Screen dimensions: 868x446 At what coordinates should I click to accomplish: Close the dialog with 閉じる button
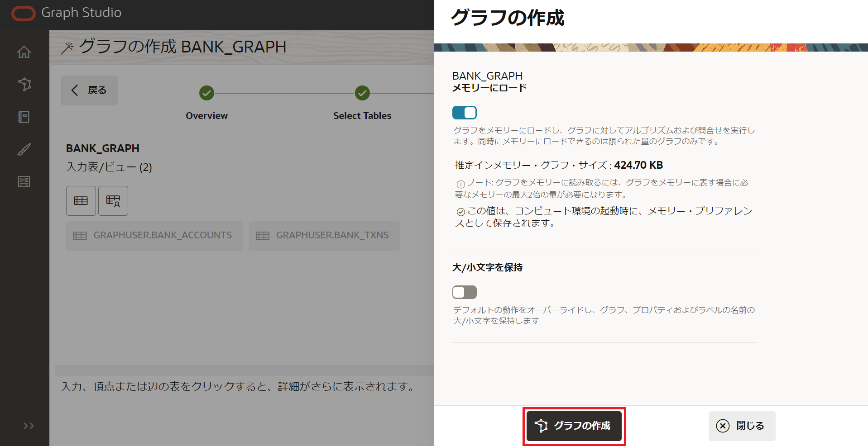741,426
